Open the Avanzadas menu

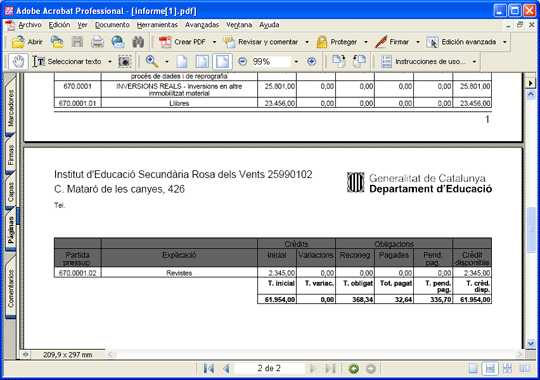point(202,25)
